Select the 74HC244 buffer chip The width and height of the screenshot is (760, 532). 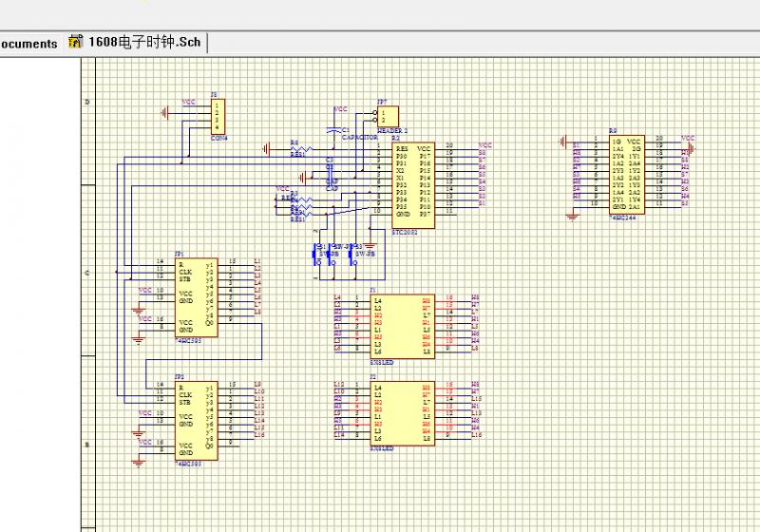pyautogui.click(x=628, y=175)
